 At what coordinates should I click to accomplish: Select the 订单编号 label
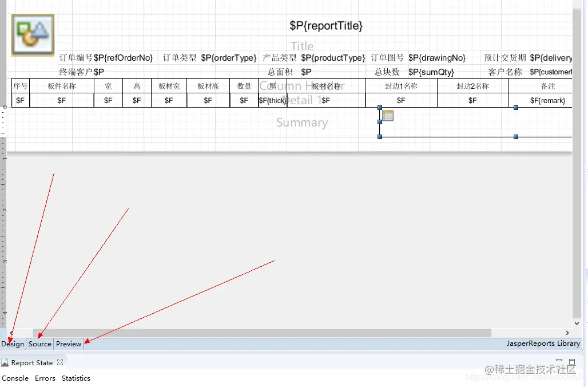[76, 58]
